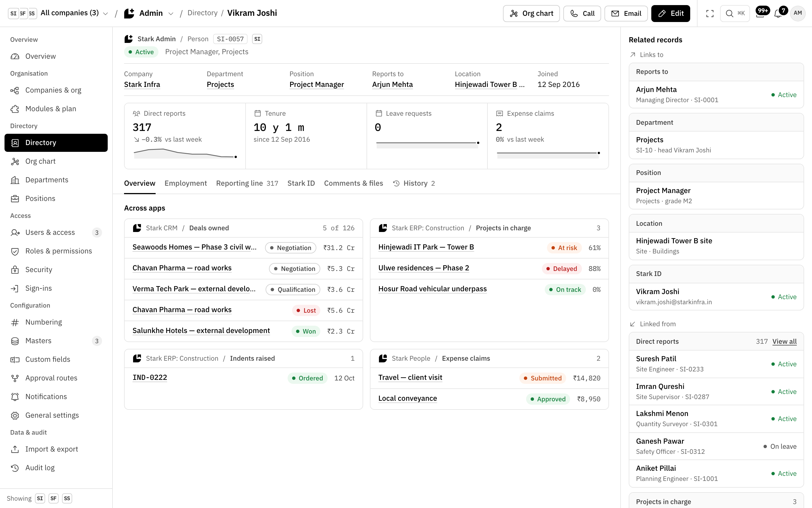Open the AM user avatar

click(798, 13)
